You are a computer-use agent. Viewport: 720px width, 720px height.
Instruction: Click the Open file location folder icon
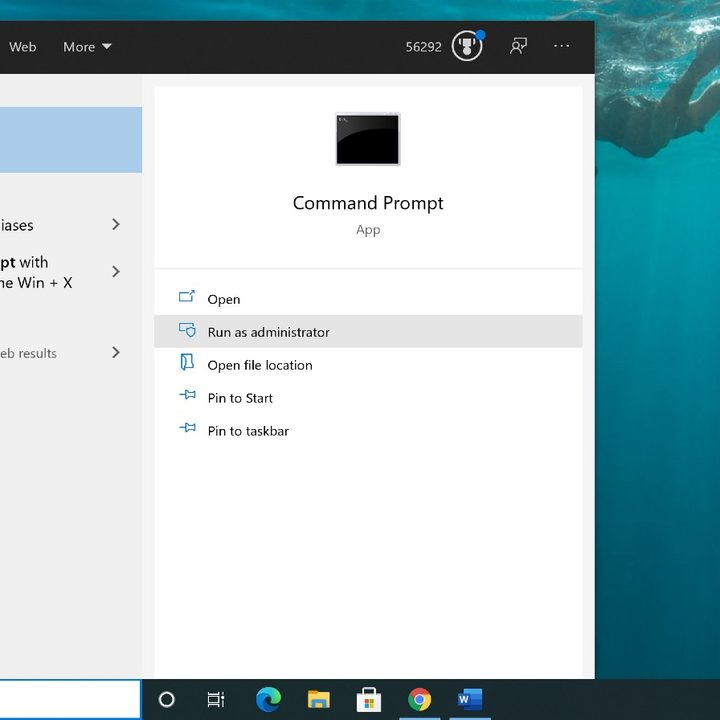(x=187, y=362)
